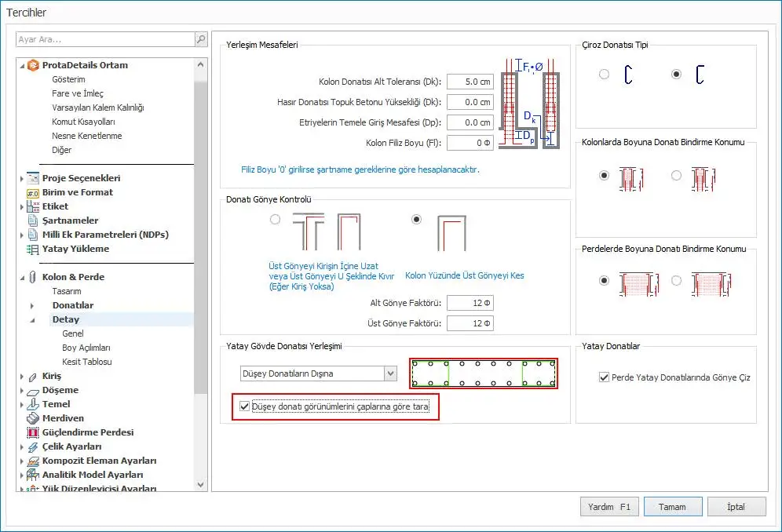Viewport: 782px width, 532px height.
Task: Expand the Donatılar tree node
Action: tap(32, 305)
